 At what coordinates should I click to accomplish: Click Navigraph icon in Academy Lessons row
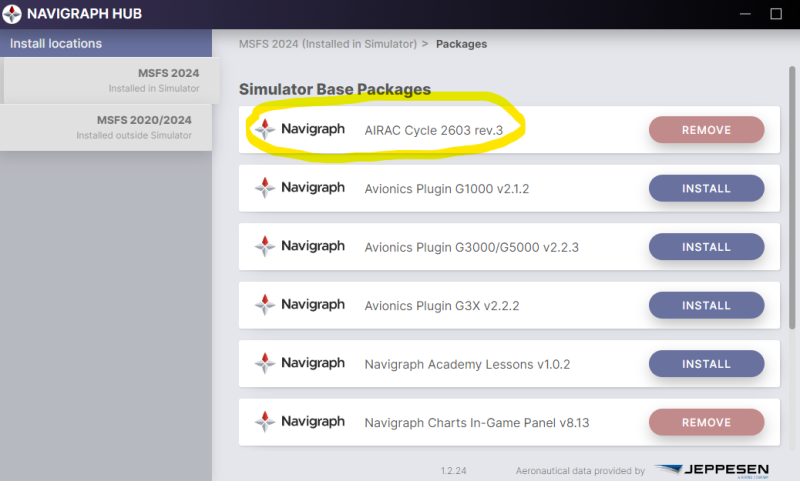265,363
